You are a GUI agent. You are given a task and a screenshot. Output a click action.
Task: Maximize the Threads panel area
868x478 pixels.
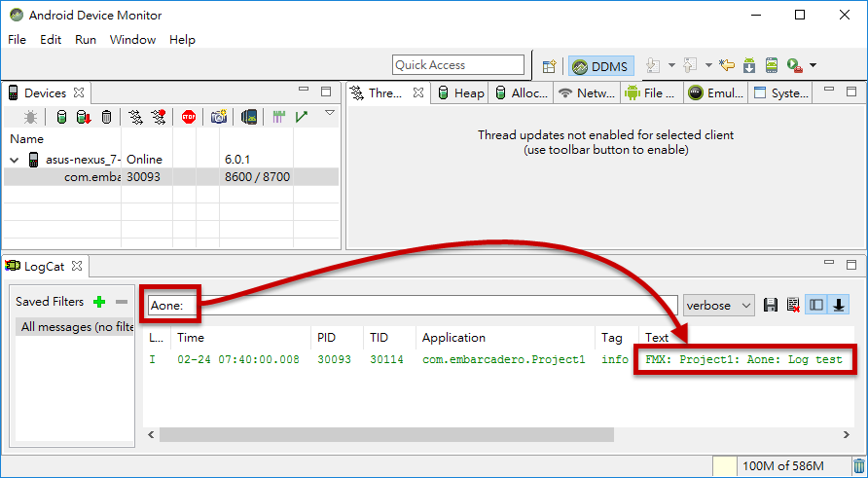click(x=851, y=92)
